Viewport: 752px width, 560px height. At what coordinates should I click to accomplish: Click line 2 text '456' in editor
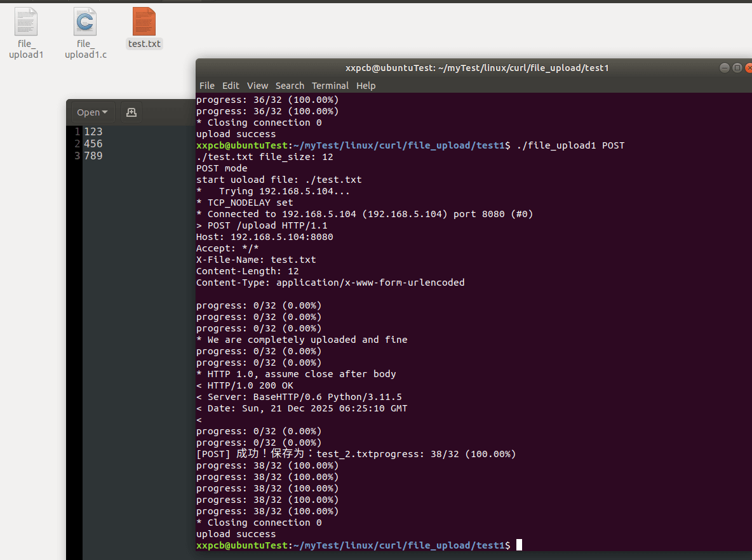[x=93, y=143]
